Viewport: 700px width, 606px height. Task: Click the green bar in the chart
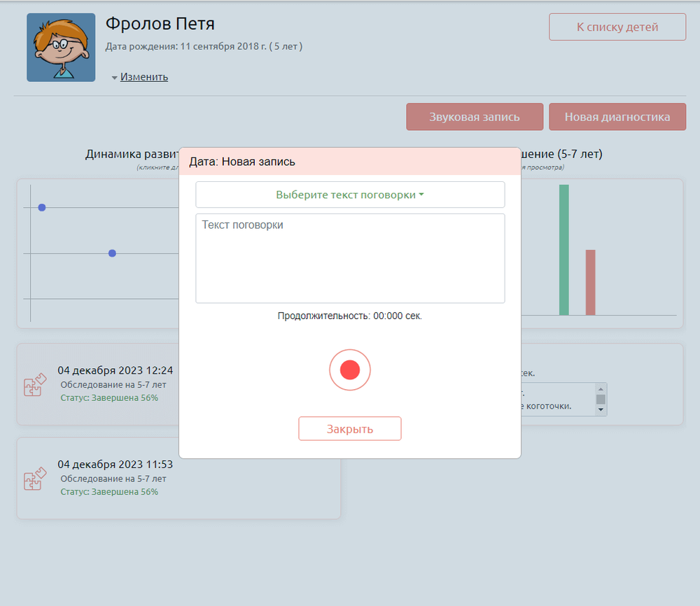click(563, 249)
